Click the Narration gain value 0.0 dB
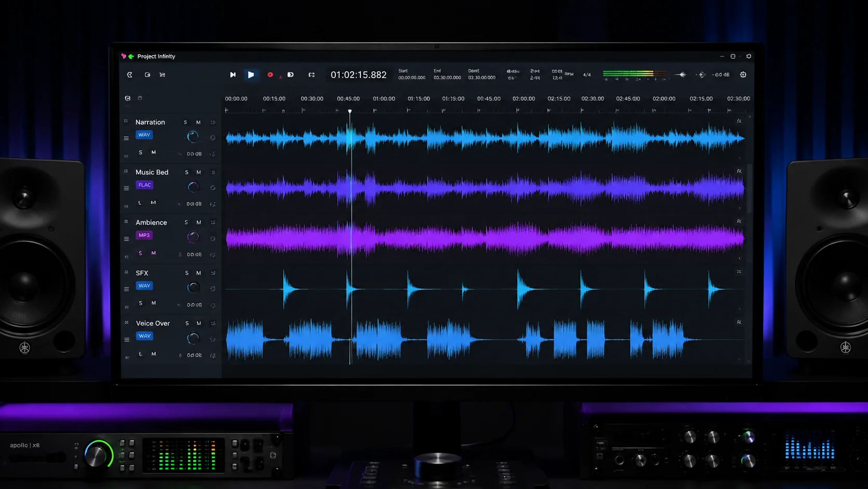The image size is (868, 489). 194,154
